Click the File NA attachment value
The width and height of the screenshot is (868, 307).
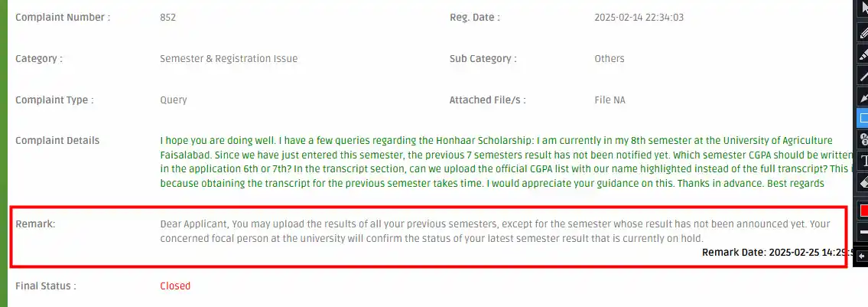[x=610, y=100]
